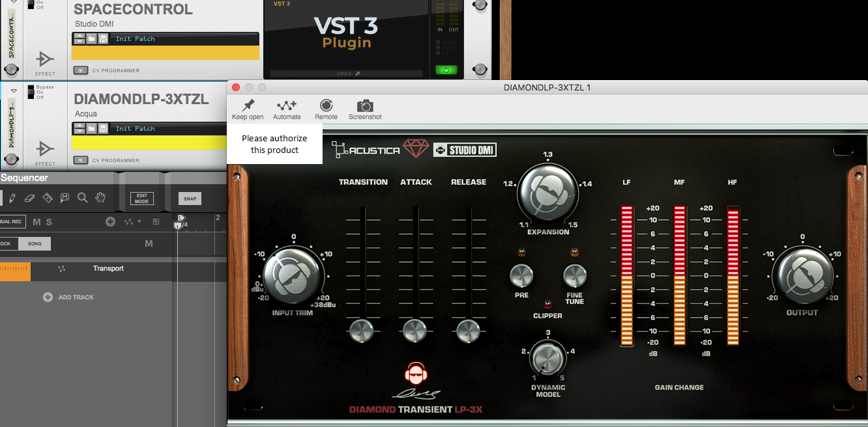Select the Magnify tool in Sequencer
The width and height of the screenshot is (868, 427).
coord(82,198)
